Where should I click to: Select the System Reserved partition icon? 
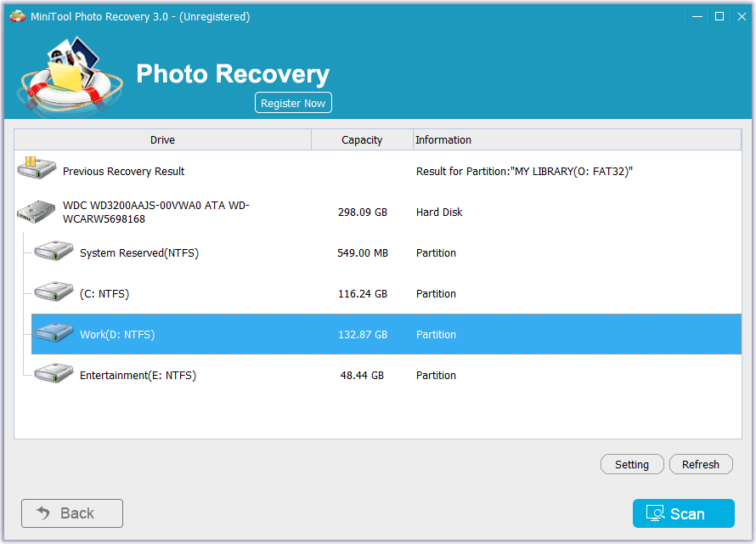54,251
